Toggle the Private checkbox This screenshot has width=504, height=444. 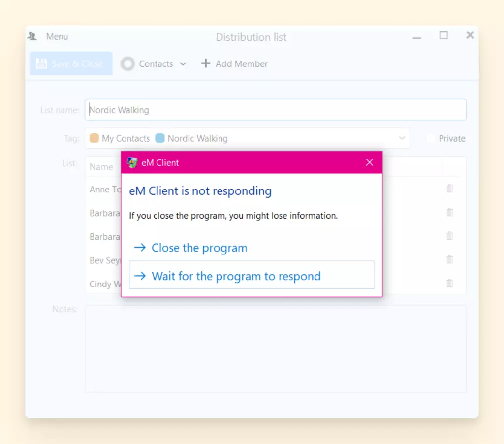430,138
